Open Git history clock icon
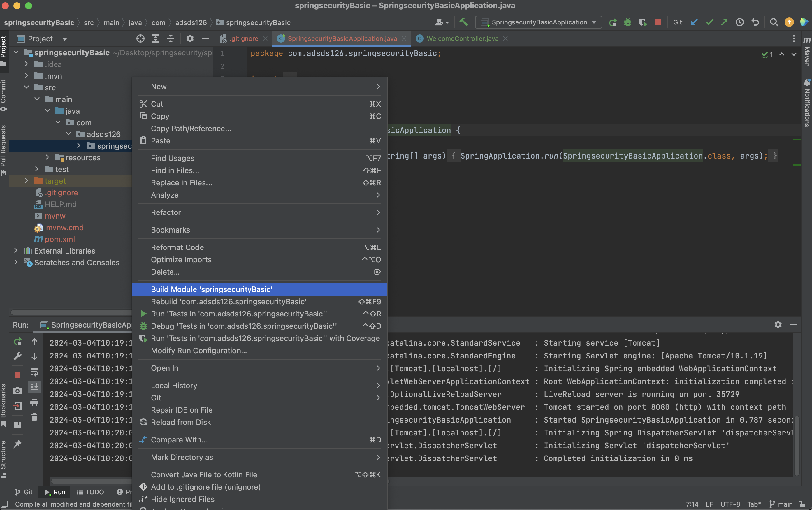 click(x=739, y=22)
